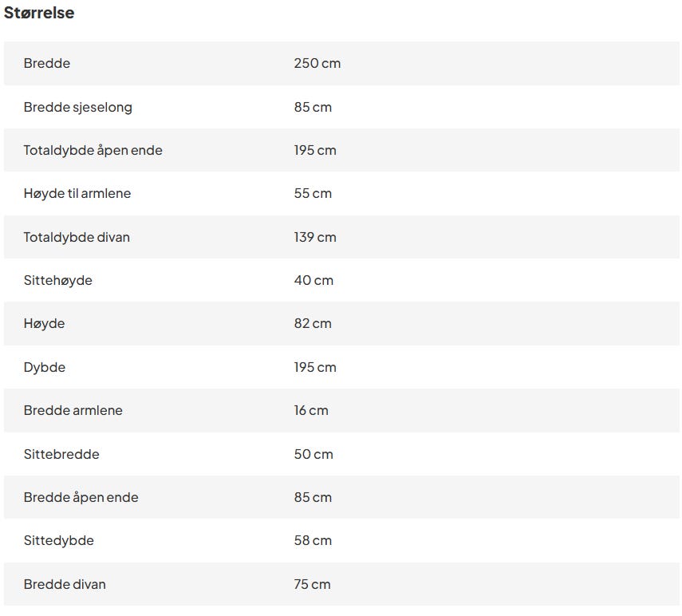Click the 16 cm value

310,410
